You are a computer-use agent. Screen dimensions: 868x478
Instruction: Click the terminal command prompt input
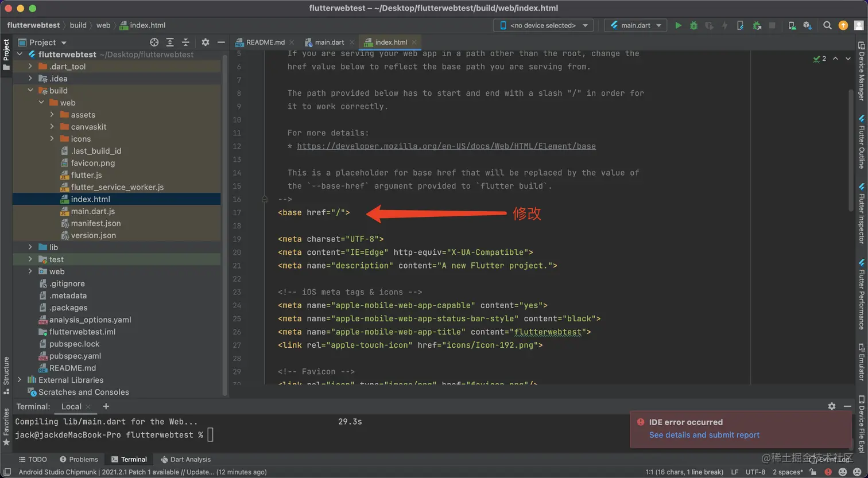(x=211, y=435)
